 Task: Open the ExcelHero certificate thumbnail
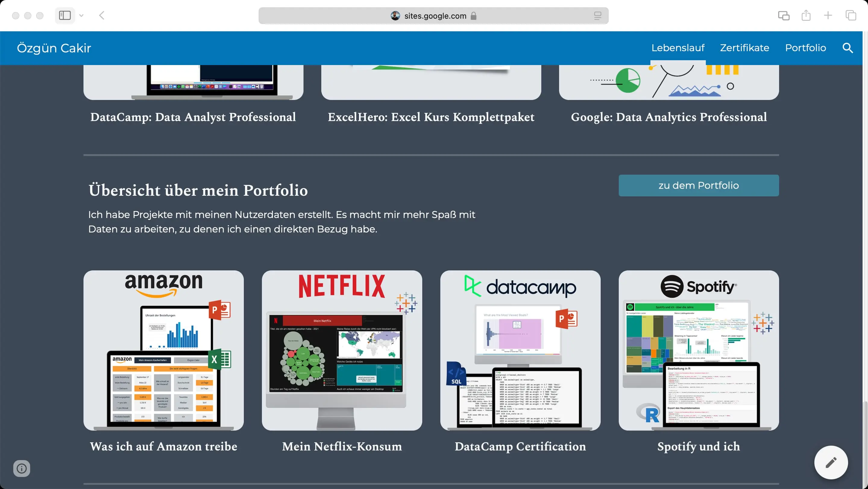[x=431, y=82]
